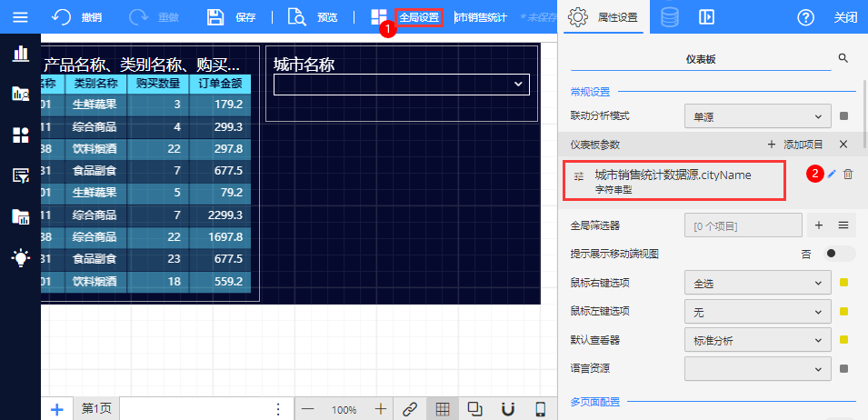The width and height of the screenshot is (868, 420).
Task: Open the global filter list menu icon
Action: pyautogui.click(x=843, y=225)
